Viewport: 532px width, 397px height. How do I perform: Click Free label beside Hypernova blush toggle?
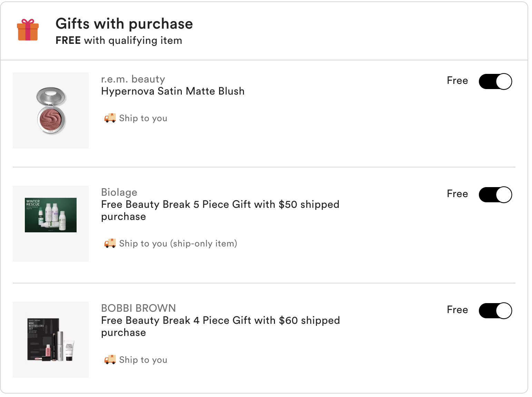point(457,80)
